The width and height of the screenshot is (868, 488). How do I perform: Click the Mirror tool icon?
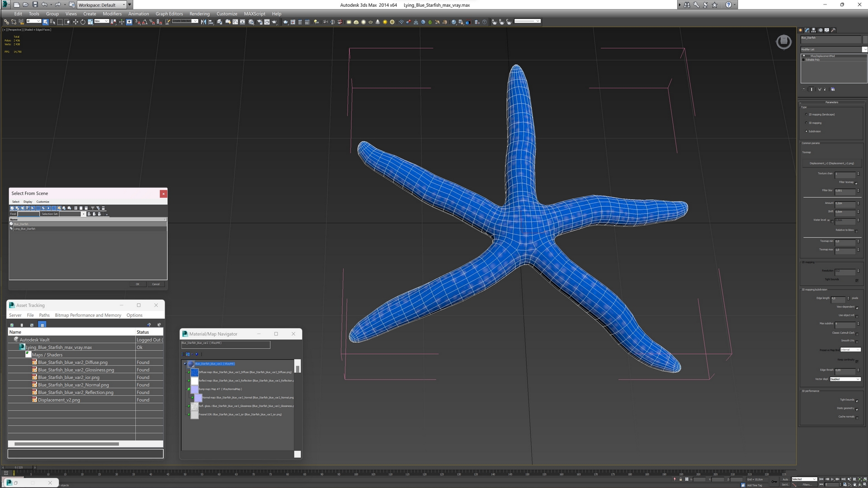click(x=203, y=22)
